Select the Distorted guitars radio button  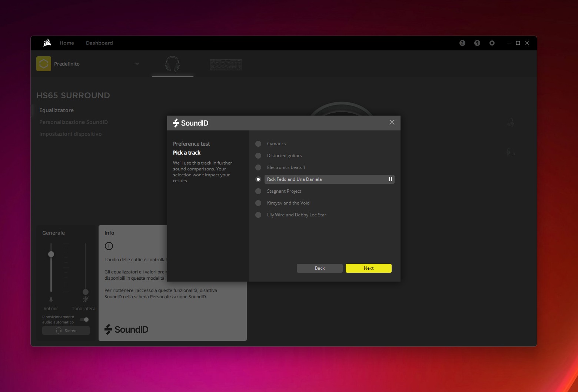(x=258, y=156)
